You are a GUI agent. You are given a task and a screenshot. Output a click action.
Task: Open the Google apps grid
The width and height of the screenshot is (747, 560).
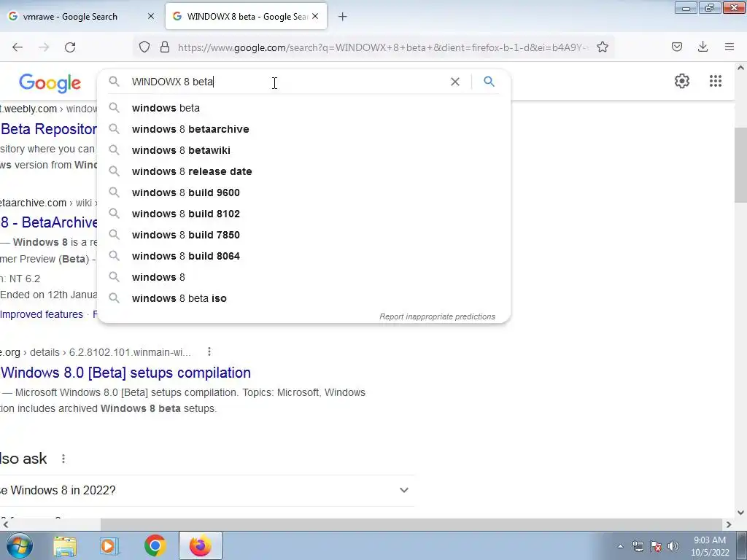[715, 81]
